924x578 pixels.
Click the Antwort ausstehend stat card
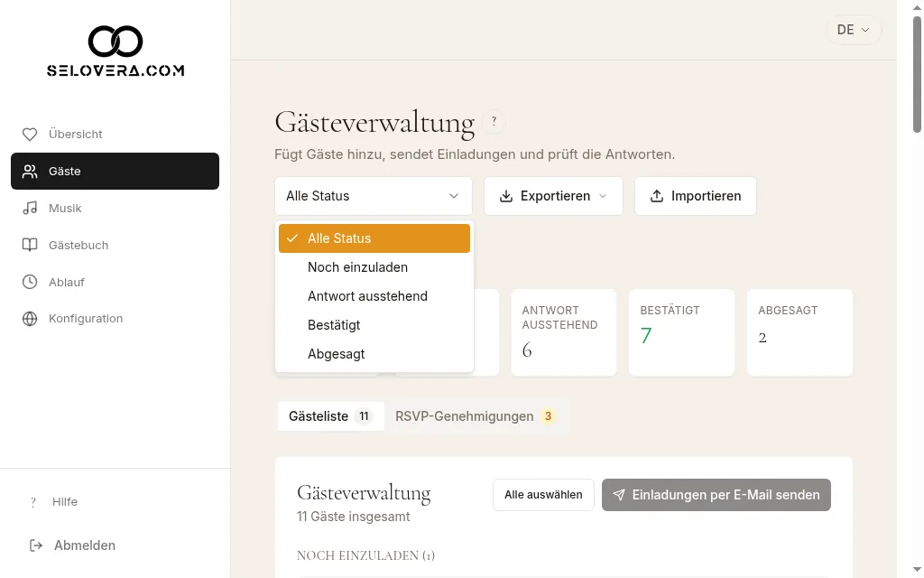point(563,332)
